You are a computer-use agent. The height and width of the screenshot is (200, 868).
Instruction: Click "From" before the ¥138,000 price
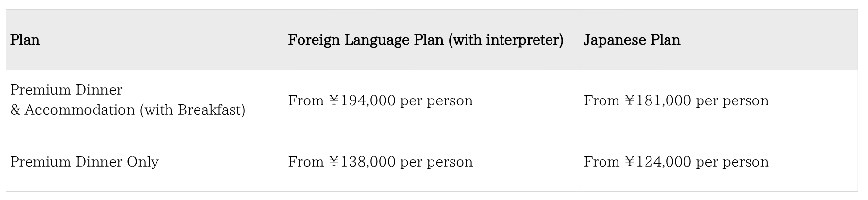306,162
